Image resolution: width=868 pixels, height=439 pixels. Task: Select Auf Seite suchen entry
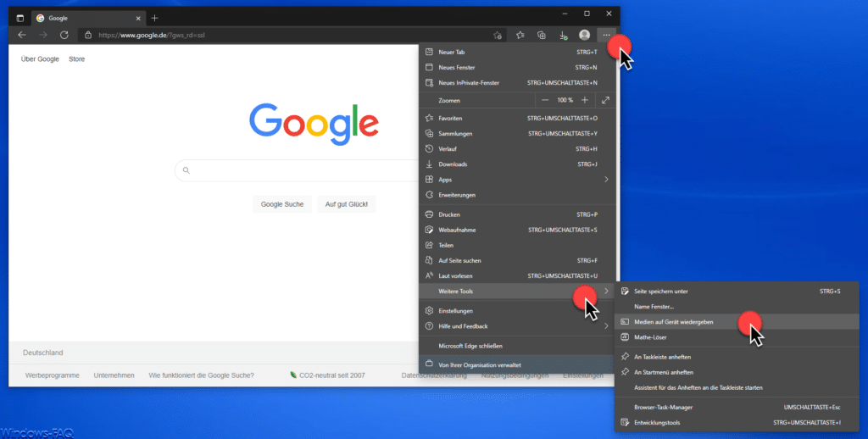click(517, 261)
